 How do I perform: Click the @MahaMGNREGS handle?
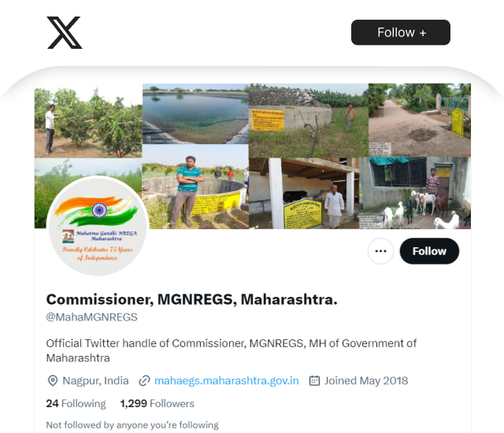(91, 317)
